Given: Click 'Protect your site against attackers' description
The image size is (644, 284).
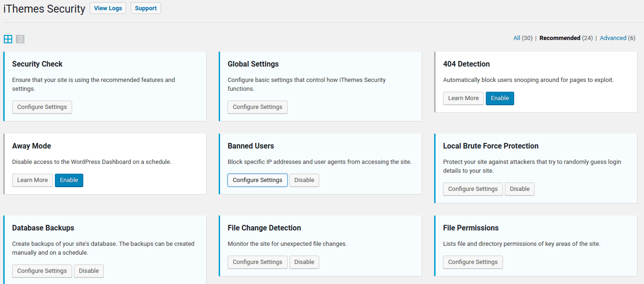Looking at the screenshot, I should coord(532,166).
